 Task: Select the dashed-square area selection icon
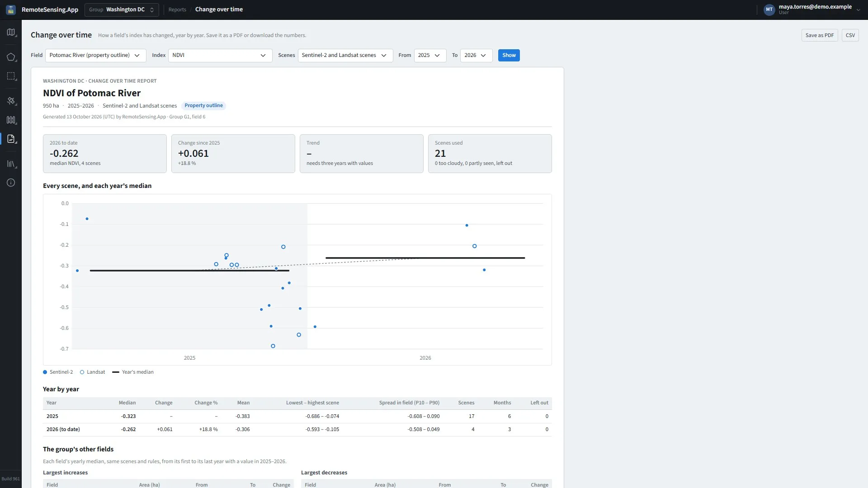[x=11, y=76]
